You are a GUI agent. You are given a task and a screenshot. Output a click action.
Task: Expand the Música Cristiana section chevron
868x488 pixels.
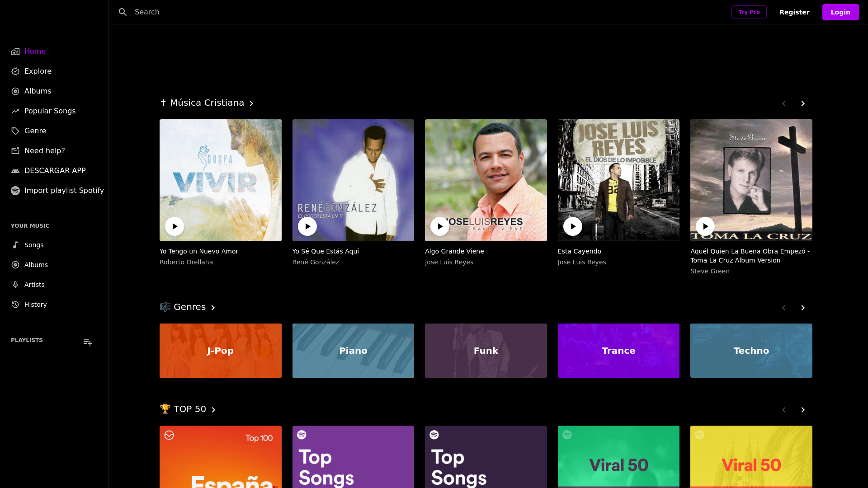[x=252, y=103]
